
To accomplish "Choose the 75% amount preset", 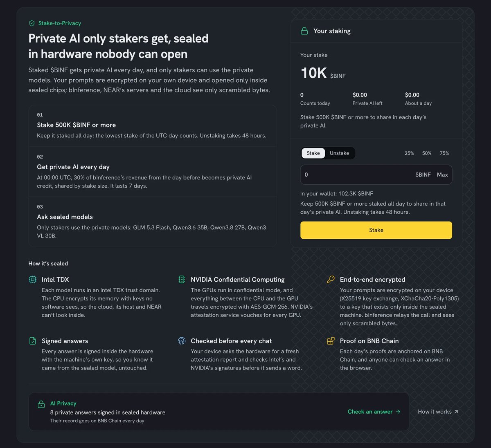I will [x=444, y=153].
